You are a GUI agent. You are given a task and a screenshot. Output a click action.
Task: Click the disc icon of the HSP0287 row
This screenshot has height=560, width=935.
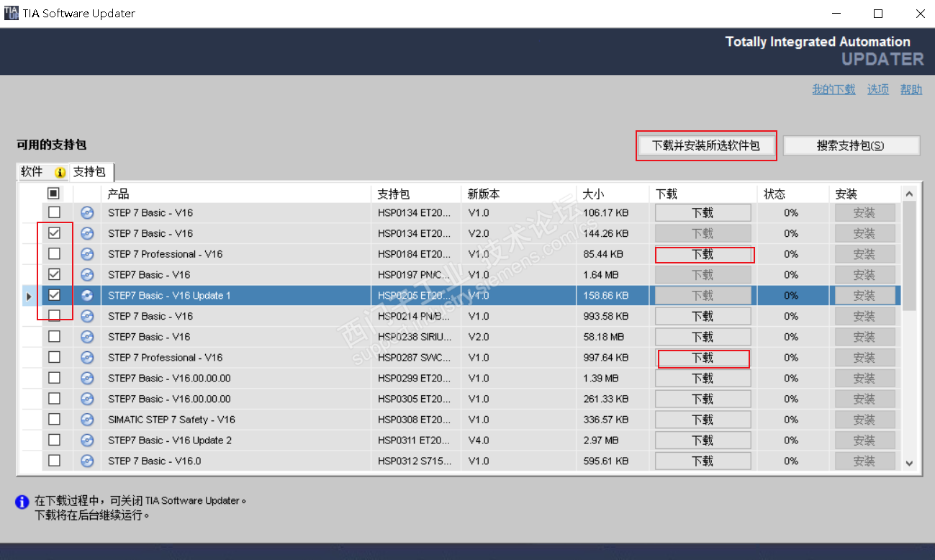coord(87,358)
